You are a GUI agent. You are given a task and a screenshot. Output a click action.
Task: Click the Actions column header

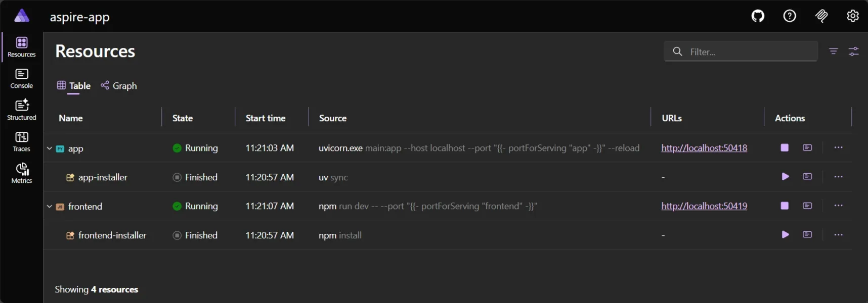tap(790, 118)
